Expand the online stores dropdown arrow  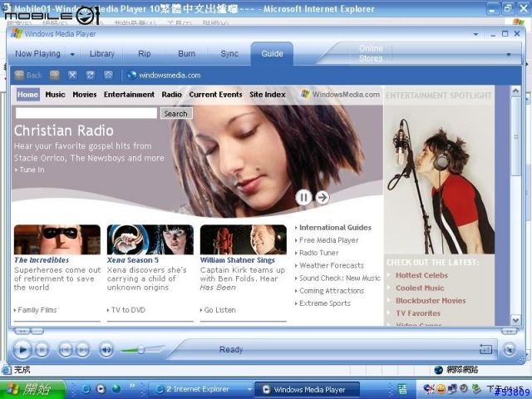point(509,55)
